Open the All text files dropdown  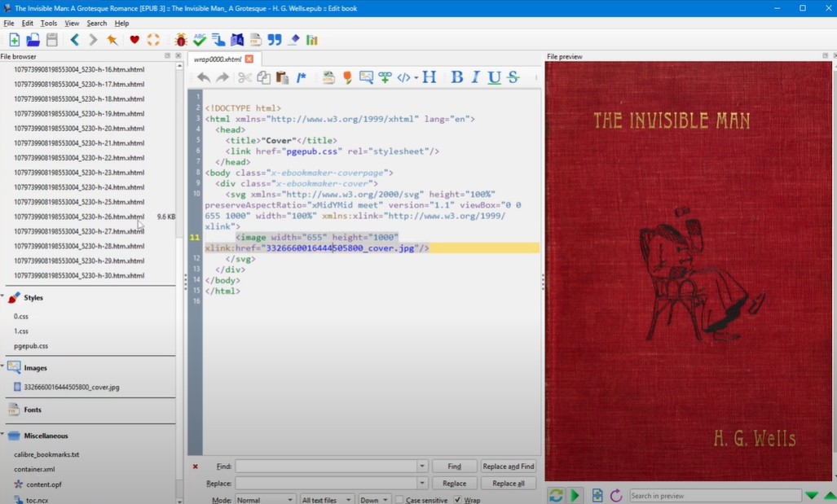[x=326, y=500]
